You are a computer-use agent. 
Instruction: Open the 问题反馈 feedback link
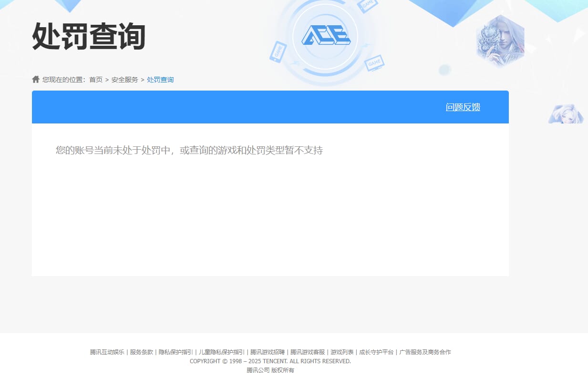(463, 107)
